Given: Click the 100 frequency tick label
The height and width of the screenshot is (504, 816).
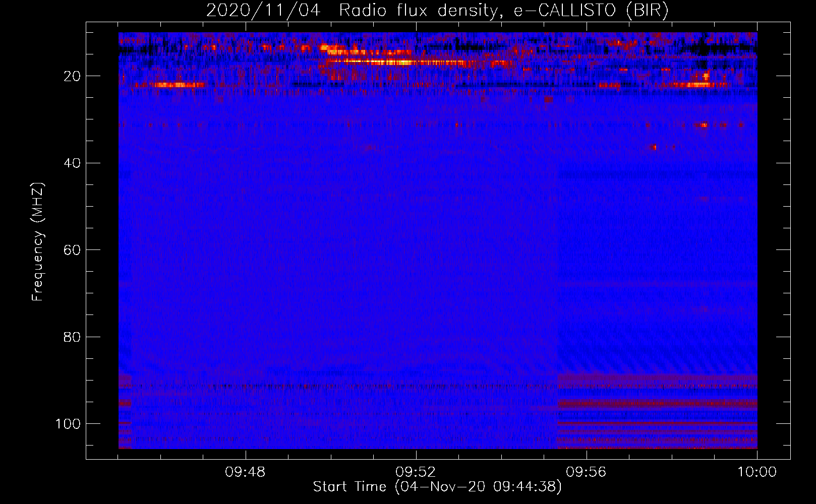Looking at the screenshot, I should point(68,424).
